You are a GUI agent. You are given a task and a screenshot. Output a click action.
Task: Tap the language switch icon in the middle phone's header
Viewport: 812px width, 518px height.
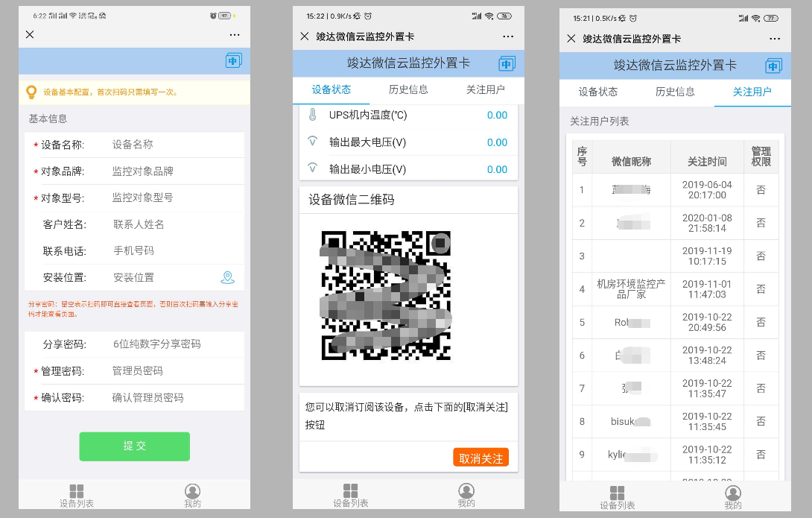(507, 63)
